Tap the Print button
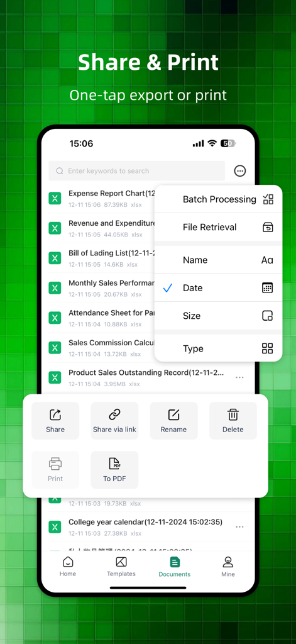The height and width of the screenshot is (644, 296). [55, 470]
